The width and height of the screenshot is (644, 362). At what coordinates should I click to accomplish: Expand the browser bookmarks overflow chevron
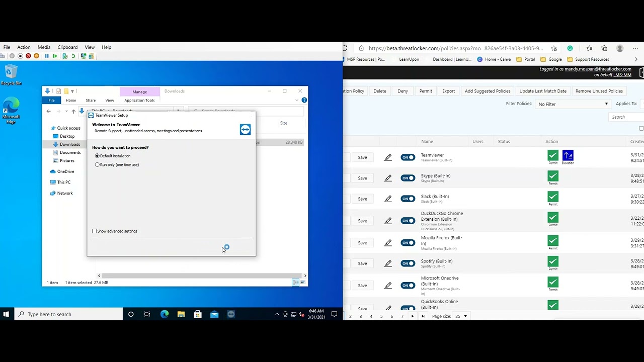pos(636,59)
